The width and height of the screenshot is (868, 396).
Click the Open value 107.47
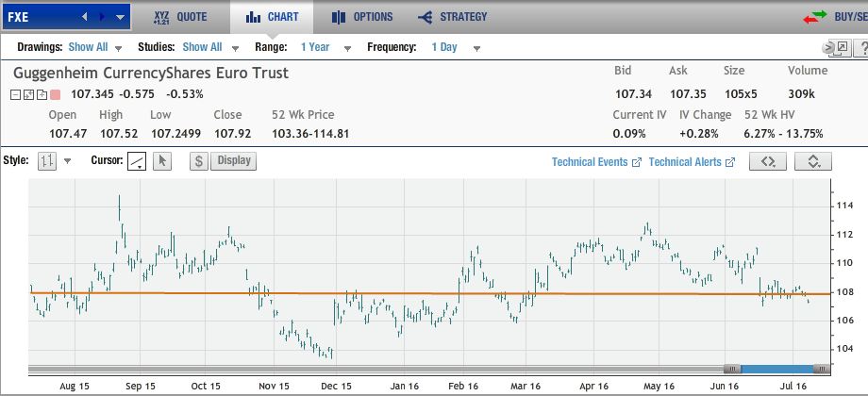point(68,134)
